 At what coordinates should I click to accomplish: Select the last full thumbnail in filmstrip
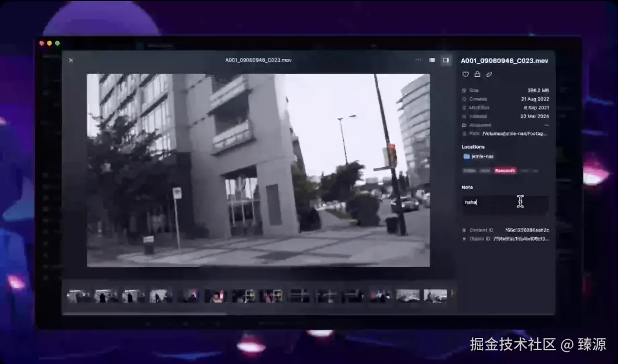click(x=435, y=296)
